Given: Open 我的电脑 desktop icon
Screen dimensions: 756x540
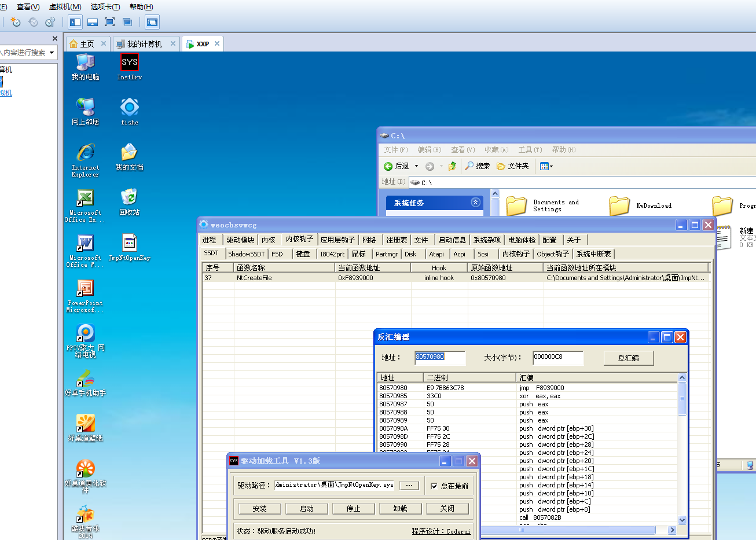Looking at the screenshot, I should pyautogui.click(x=85, y=67).
